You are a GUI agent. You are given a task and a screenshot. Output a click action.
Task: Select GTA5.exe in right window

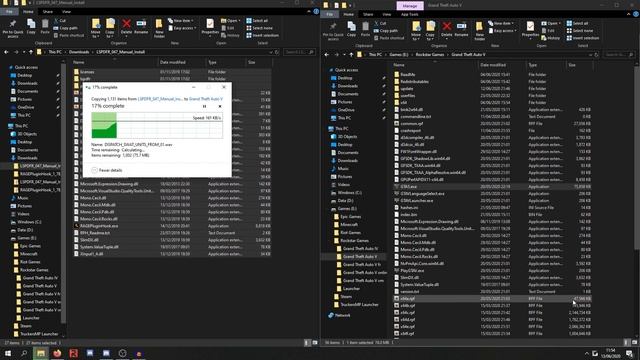click(492, 187)
